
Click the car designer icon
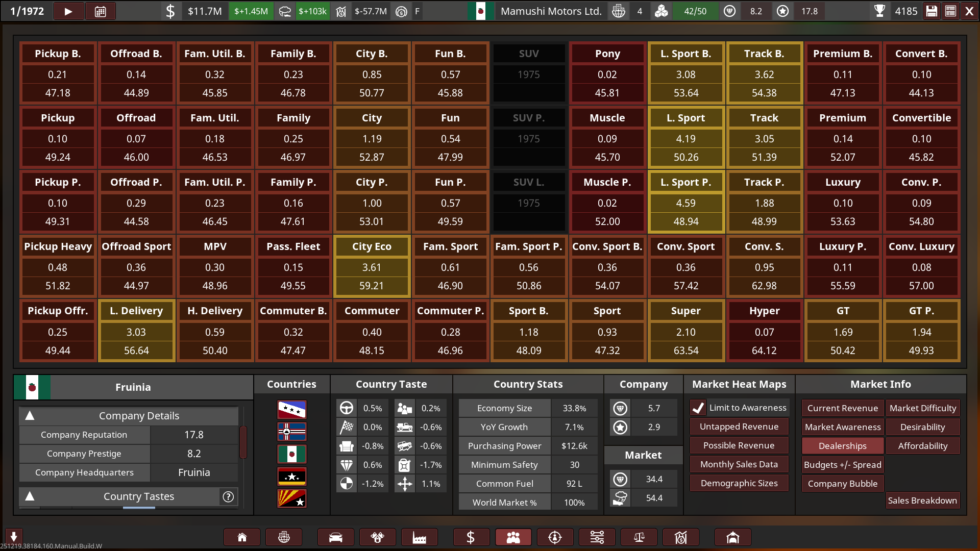click(x=335, y=537)
